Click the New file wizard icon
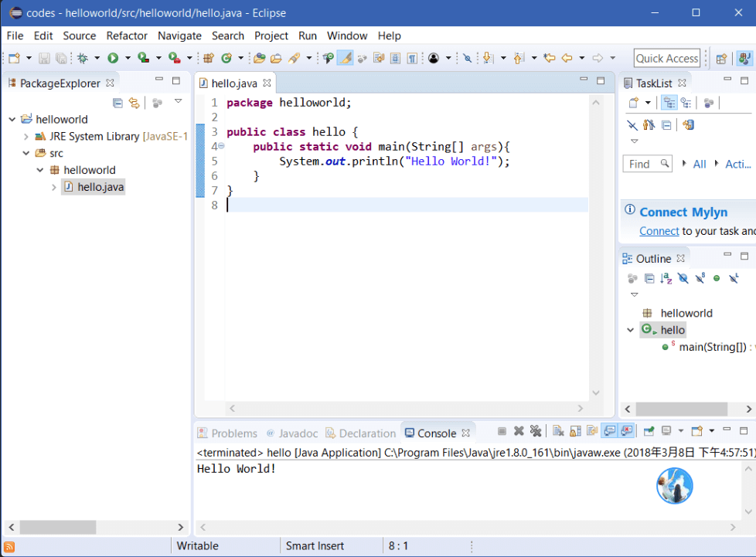The width and height of the screenshot is (756, 557). pyautogui.click(x=14, y=58)
